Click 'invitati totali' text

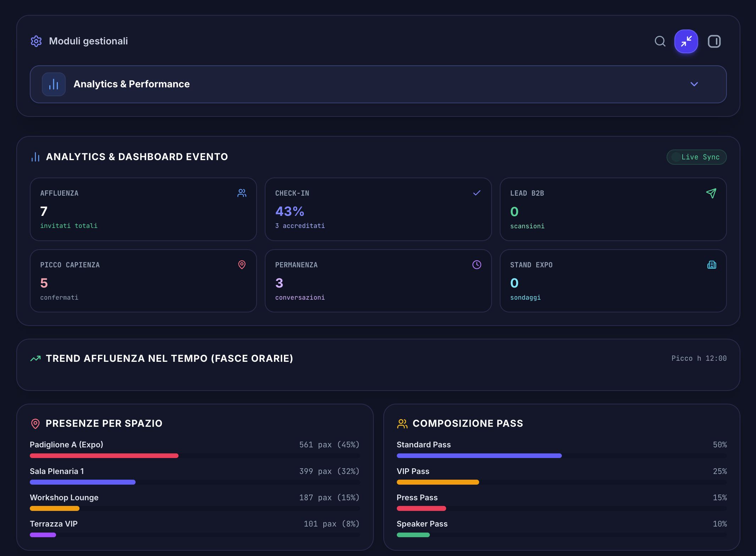(69, 226)
